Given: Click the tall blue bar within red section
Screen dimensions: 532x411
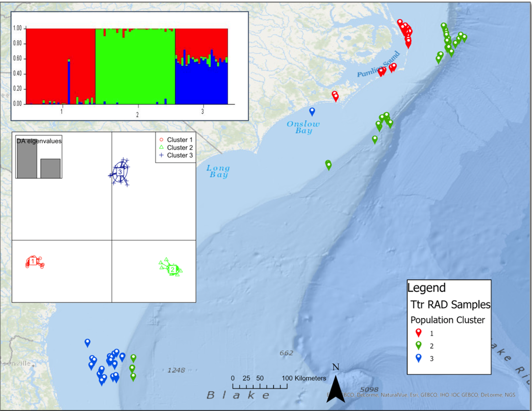Looking at the screenshot, I should point(69,82).
